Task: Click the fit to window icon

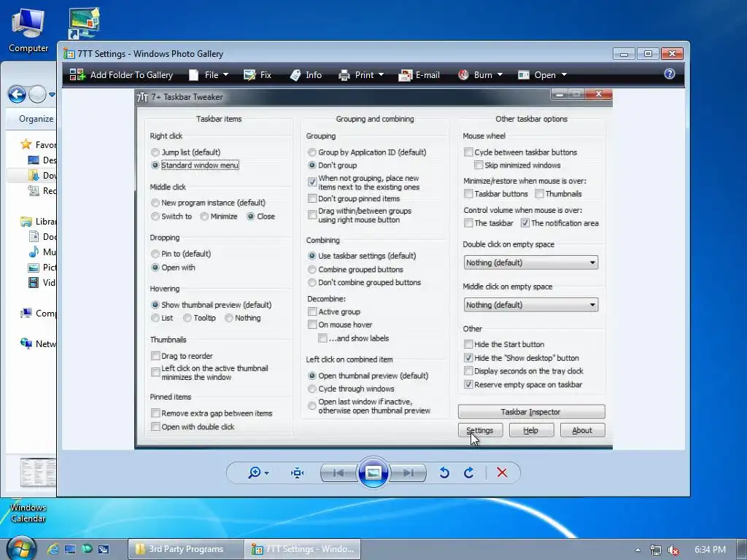Action: (298, 472)
